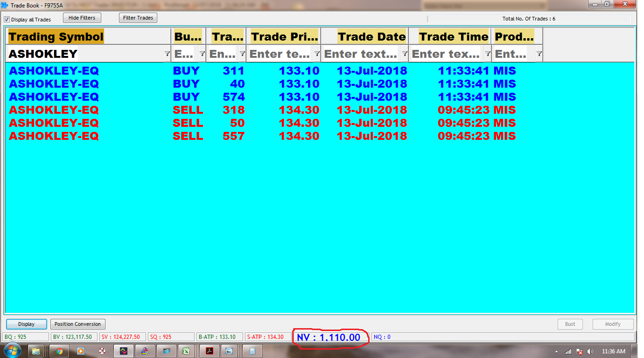Click the BV : 123,117.50 status field
The height and width of the screenshot is (358, 644).
[x=74, y=337]
